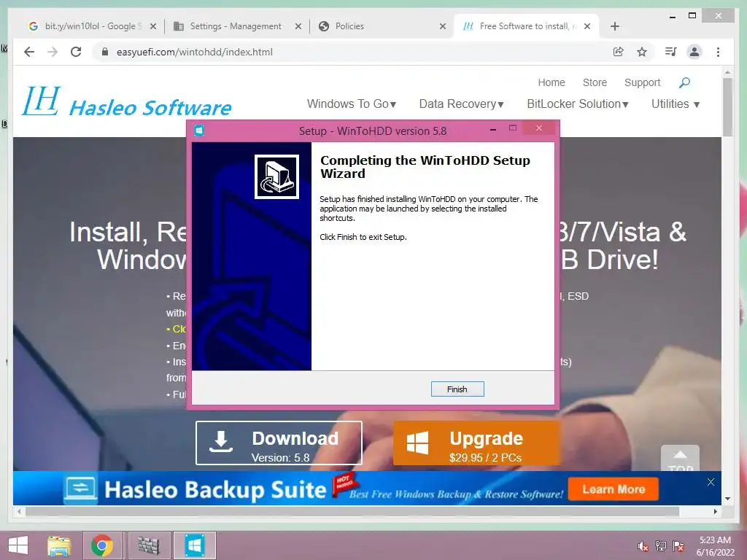Click the WinToHDD setup taskbar icon

[x=194, y=545]
